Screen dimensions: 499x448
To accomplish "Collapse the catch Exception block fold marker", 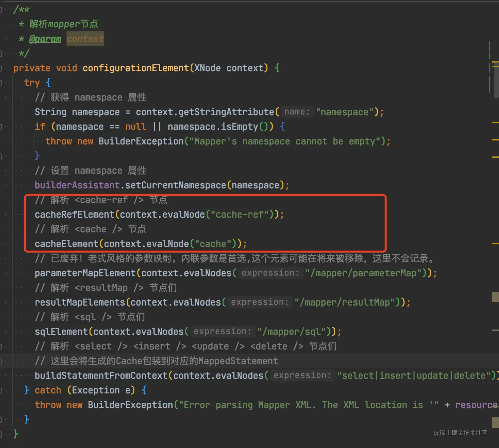I will click(x=1, y=390).
